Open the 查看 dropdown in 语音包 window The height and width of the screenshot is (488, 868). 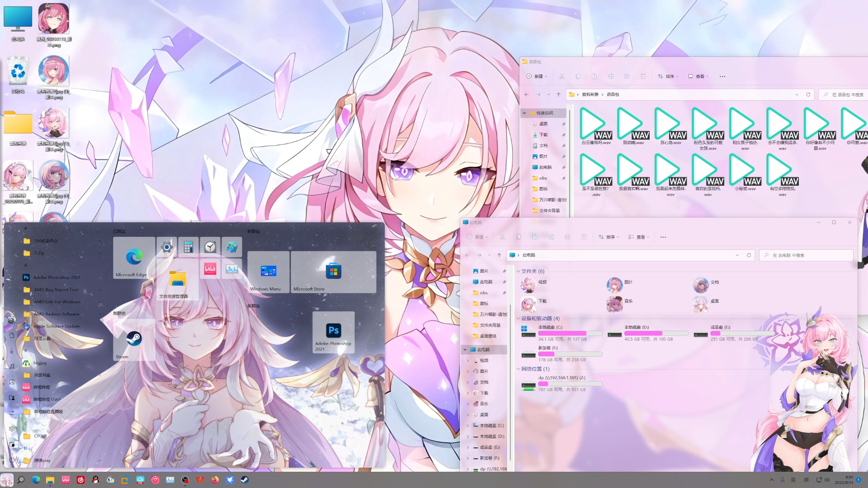698,76
